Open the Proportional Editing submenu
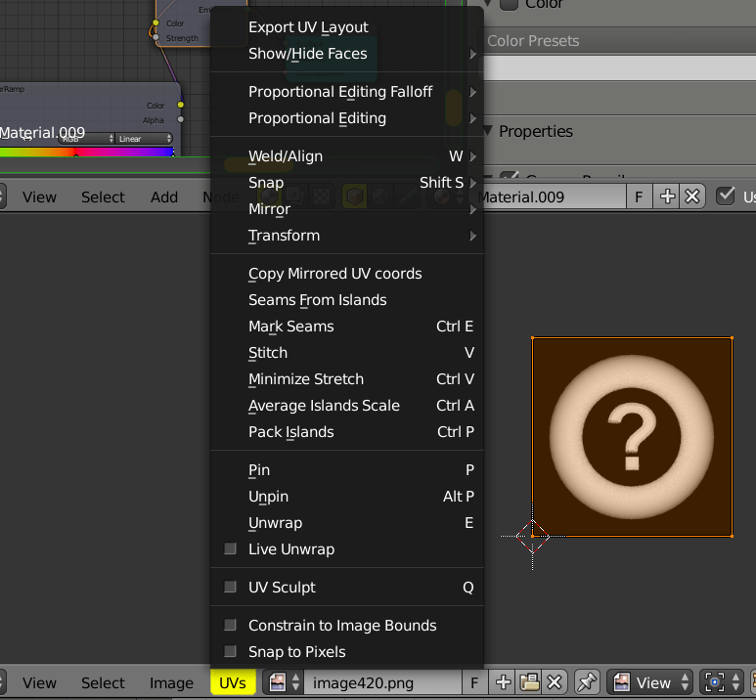 [x=347, y=118]
